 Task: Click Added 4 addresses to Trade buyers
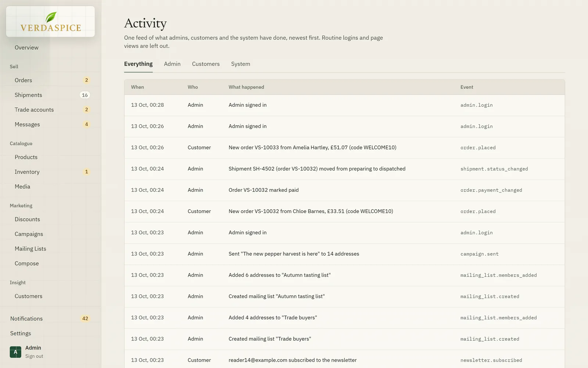pos(344,318)
